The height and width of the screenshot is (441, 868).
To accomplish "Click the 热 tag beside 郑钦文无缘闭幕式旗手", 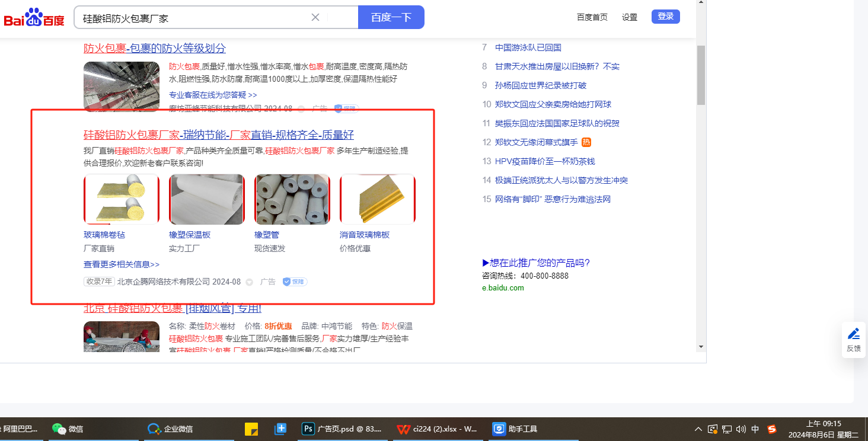I will pos(586,142).
